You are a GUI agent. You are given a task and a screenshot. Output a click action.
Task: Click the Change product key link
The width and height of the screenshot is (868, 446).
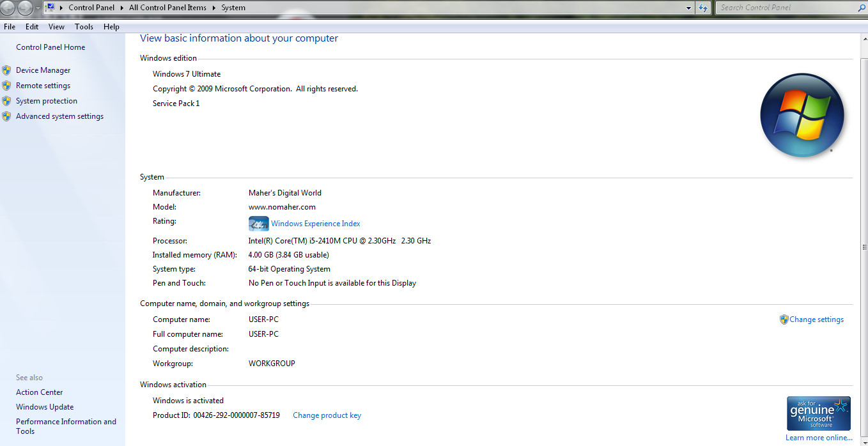[x=327, y=415]
